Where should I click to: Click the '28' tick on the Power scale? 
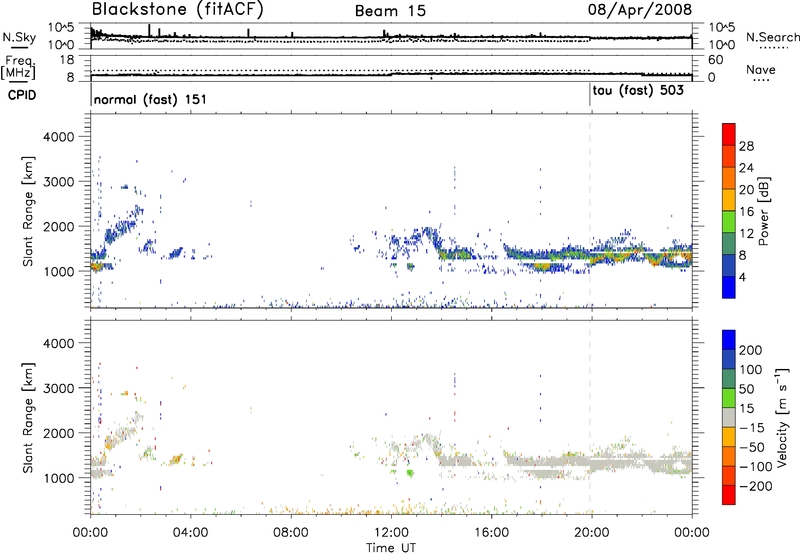click(x=746, y=146)
